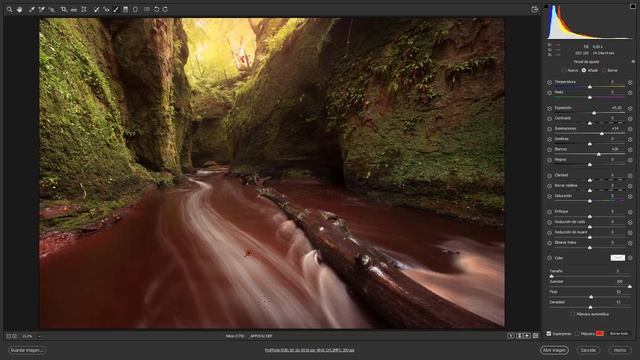Click the red mask color swatch
640x360 pixels.
pos(599,333)
